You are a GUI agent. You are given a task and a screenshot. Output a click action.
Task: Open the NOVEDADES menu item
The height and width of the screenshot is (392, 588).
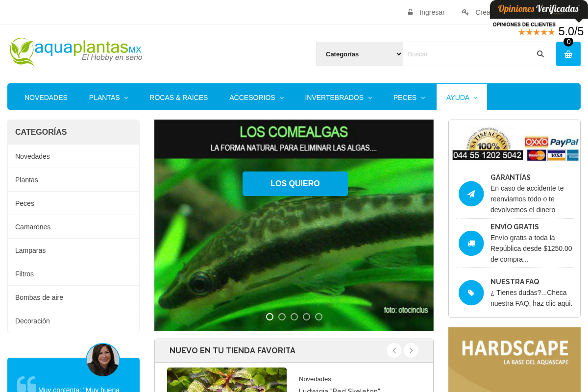click(x=46, y=98)
